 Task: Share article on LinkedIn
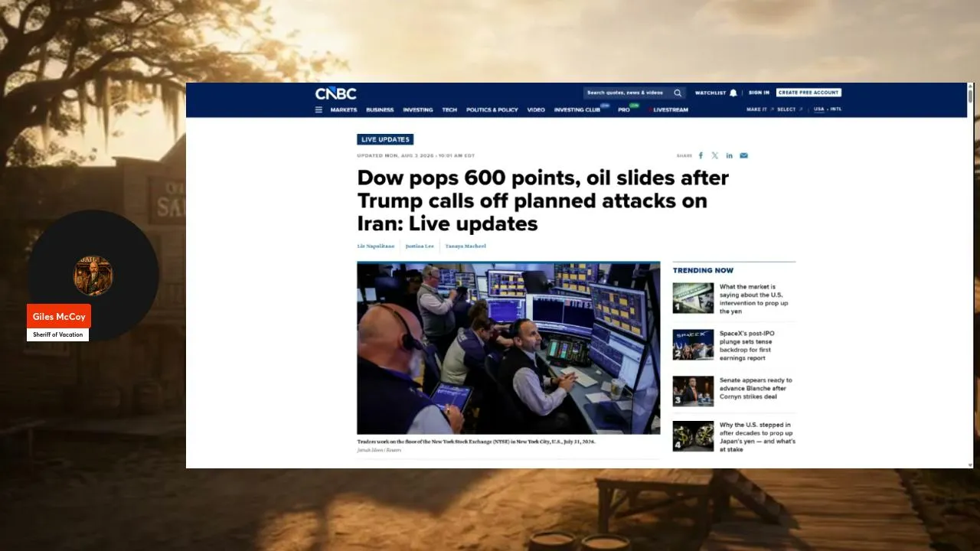click(x=730, y=155)
